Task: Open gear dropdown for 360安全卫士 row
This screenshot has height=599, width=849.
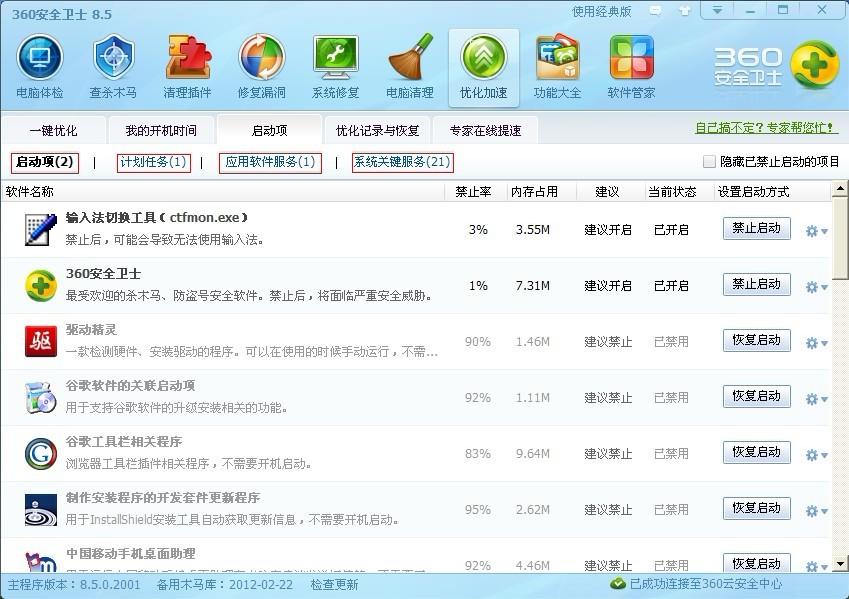Action: click(x=817, y=287)
